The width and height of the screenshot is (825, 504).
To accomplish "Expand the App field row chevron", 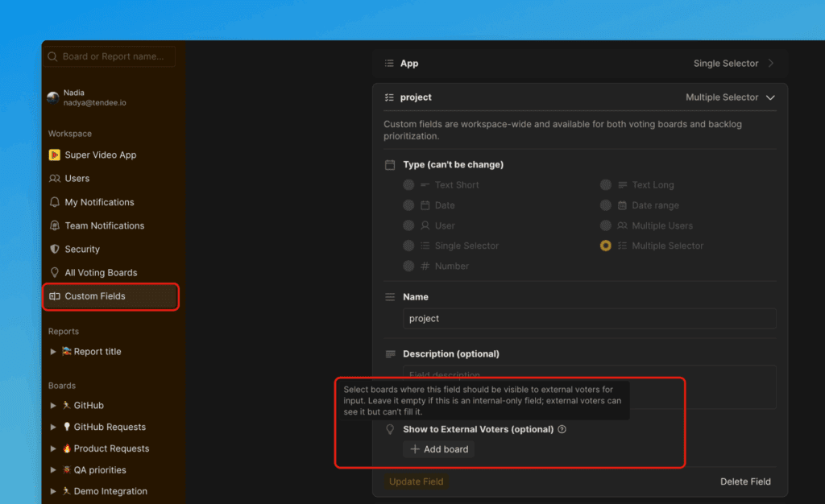I will [771, 64].
